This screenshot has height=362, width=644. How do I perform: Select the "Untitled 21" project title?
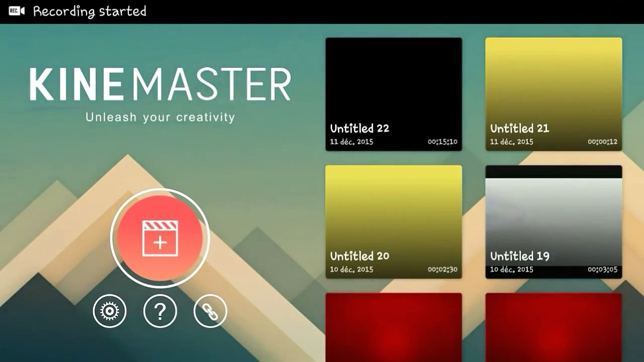tap(520, 128)
